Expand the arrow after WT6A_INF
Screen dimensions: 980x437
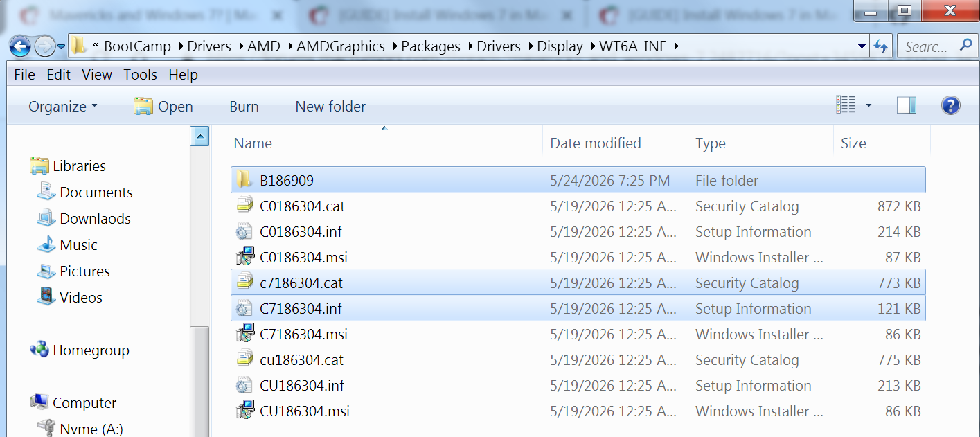[x=676, y=46]
